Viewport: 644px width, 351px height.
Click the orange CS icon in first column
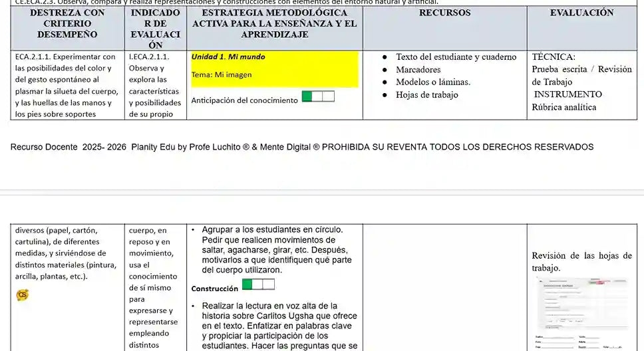(x=22, y=294)
